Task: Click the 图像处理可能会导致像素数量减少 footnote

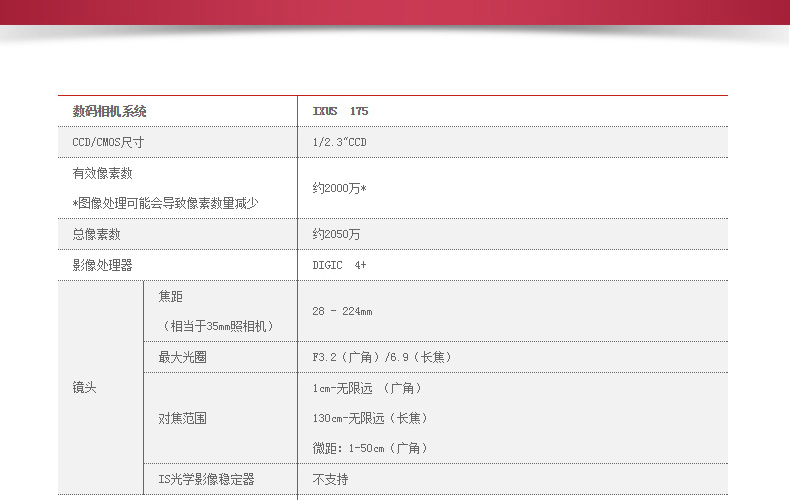Action: tap(165, 203)
